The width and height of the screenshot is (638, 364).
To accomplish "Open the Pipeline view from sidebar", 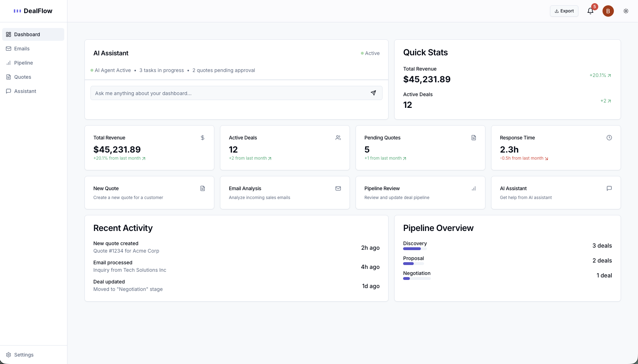I will [x=23, y=63].
